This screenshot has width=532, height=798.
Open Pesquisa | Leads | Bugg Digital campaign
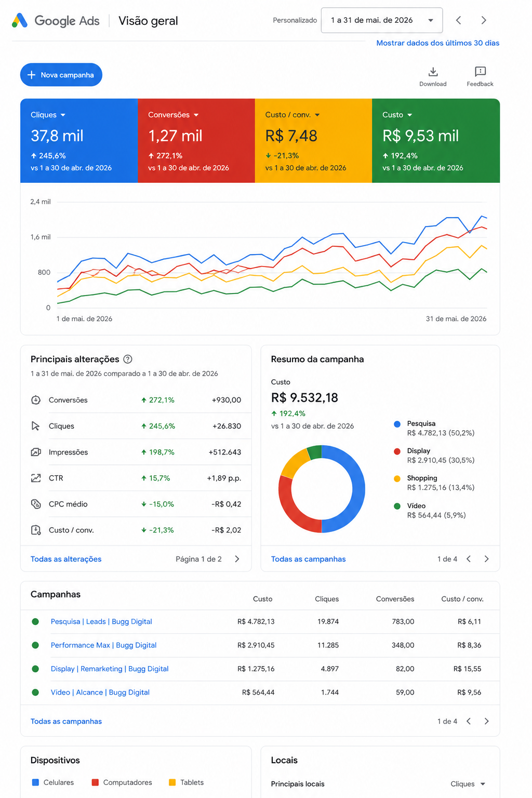[x=101, y=621]
